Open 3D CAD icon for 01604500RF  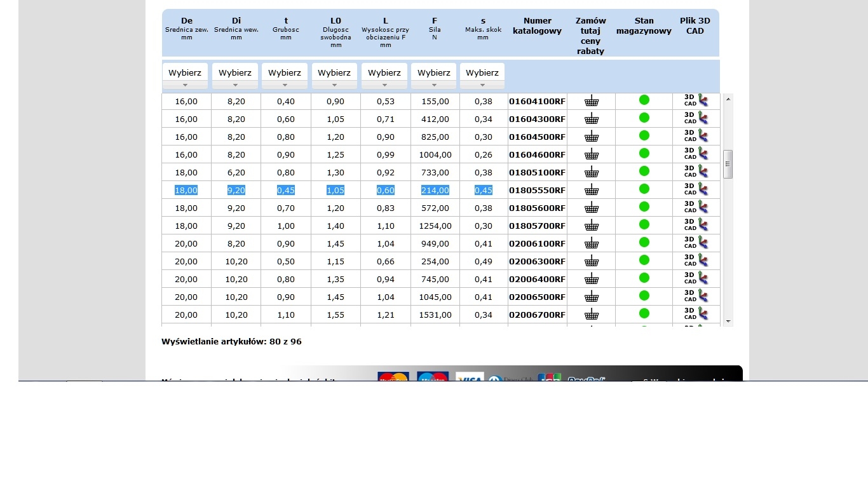(696, 136)
